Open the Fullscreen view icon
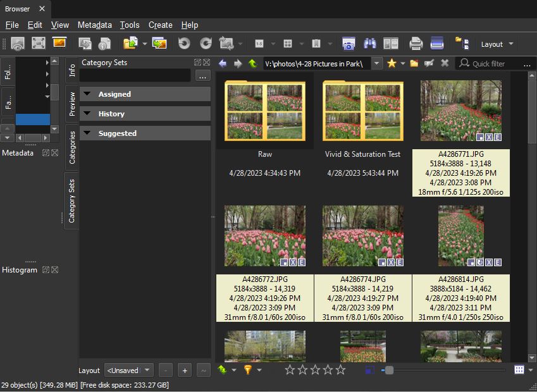537x392 pixels. (x=39, y=44)
